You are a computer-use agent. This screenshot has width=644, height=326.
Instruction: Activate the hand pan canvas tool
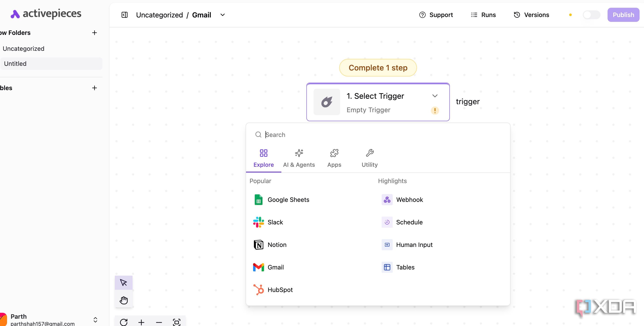[123, 300]
